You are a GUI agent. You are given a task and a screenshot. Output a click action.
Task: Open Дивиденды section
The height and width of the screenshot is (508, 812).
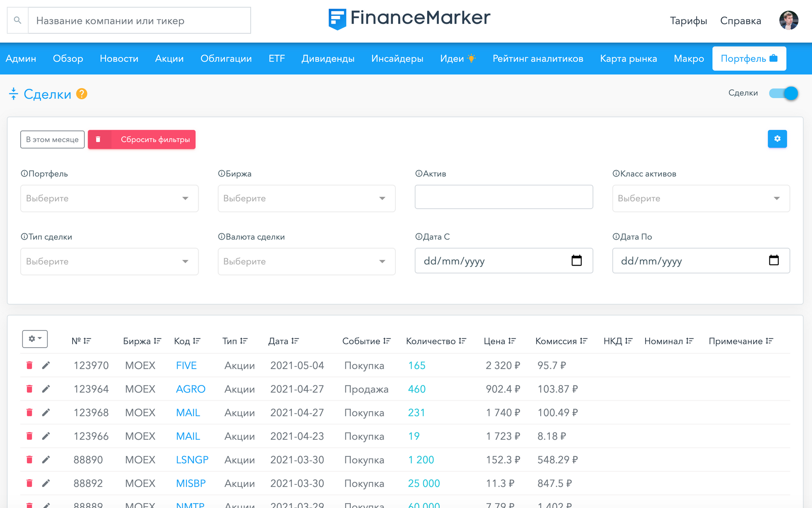[328, 58]
